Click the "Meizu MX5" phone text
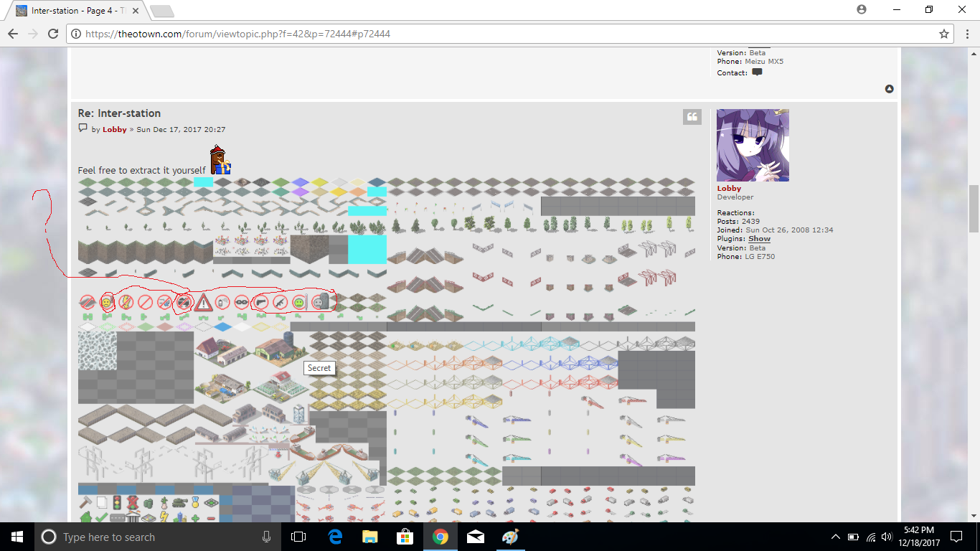Viewport: 980px width, 551px height. pos(764,62)
